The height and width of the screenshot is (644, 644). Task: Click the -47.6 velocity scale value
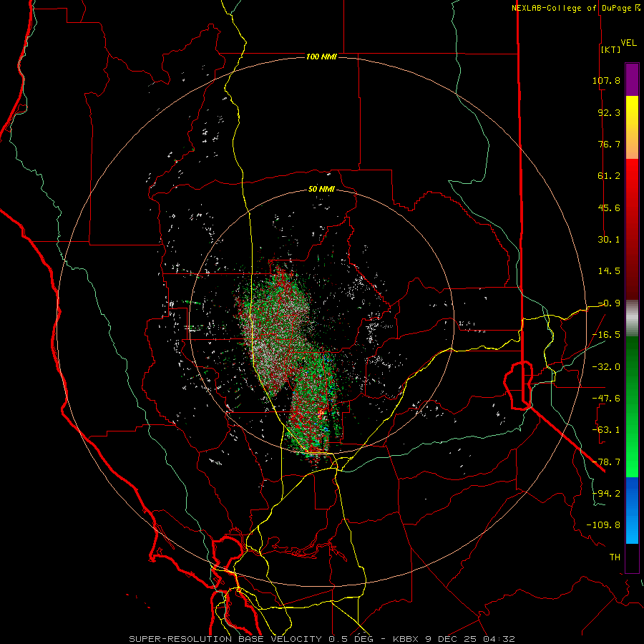[x=606, y=399]
